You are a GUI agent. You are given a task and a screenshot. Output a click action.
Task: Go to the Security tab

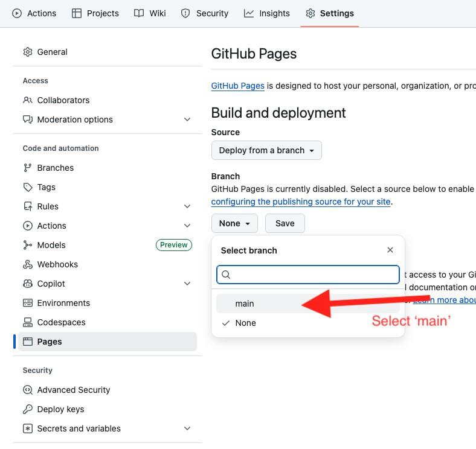point(204,13)
